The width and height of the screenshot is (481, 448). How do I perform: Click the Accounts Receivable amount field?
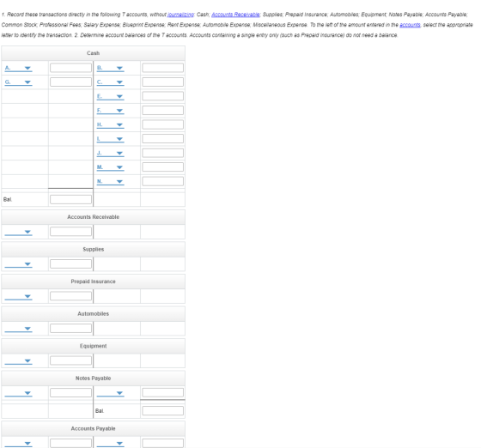click(70, 232)
